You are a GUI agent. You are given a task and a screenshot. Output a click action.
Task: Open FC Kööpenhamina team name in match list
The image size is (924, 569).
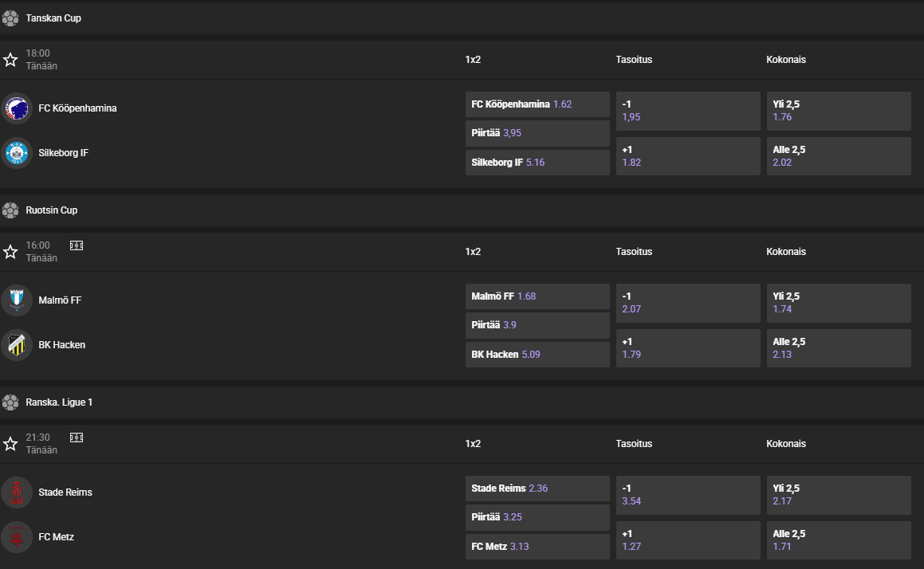coord(77,108)
